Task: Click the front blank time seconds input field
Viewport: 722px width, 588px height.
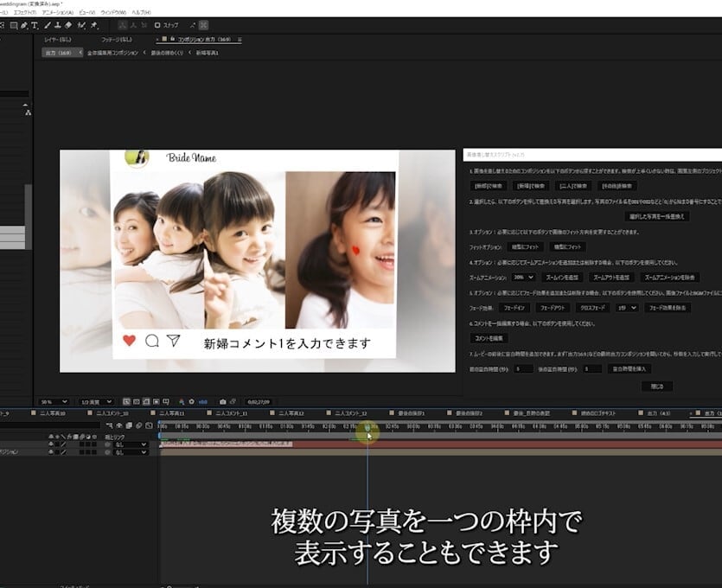Action: click(523, 368)
